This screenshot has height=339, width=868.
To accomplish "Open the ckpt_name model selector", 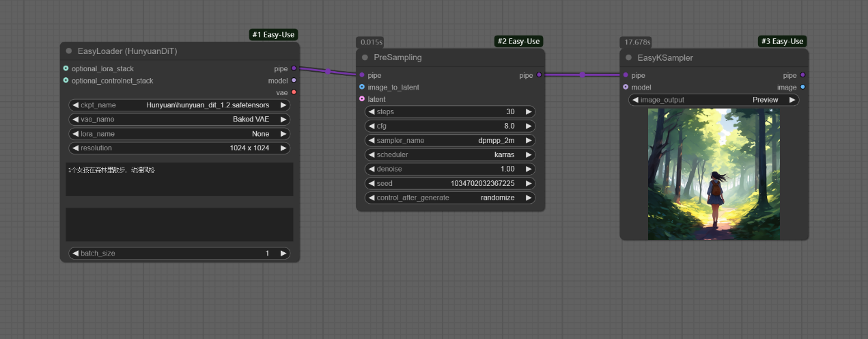I will [180, 105].
